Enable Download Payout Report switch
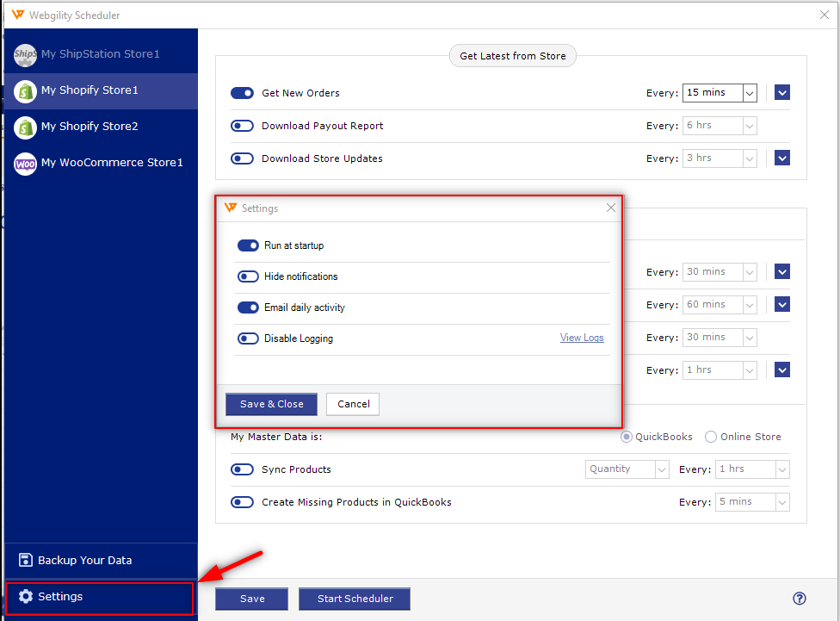The height and width of the screenshot is (621, 840). coord(242,126)
